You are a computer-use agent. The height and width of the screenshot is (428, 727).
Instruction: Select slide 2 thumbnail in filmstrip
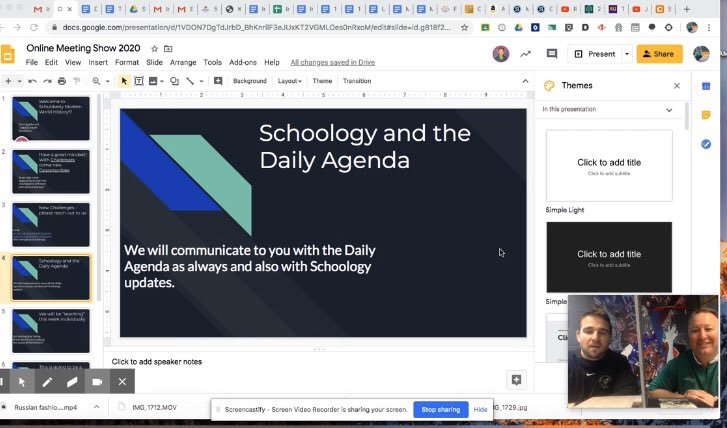51,172
